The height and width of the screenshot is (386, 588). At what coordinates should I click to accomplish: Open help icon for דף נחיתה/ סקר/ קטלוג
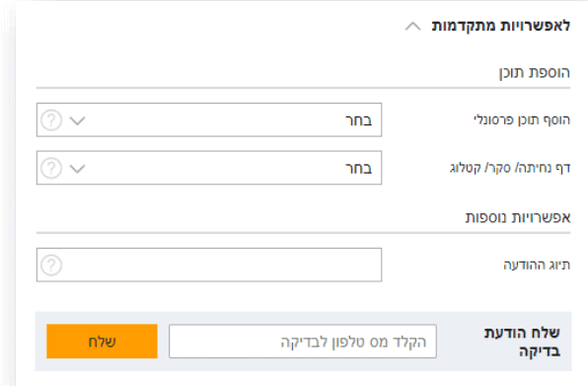pos(51,168)
